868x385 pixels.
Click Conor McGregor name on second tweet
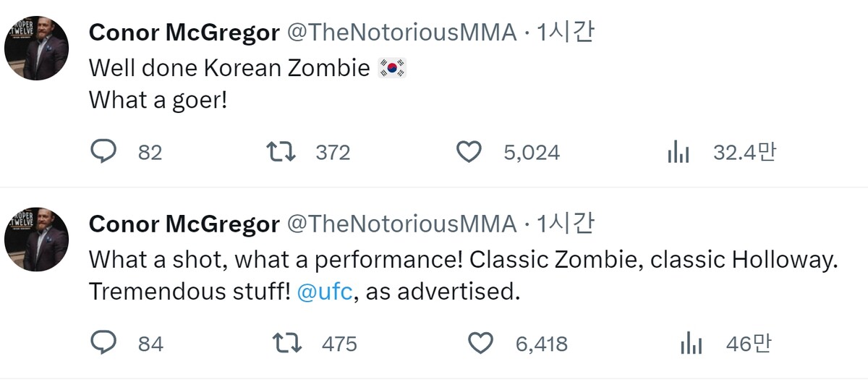click(184, 224)
